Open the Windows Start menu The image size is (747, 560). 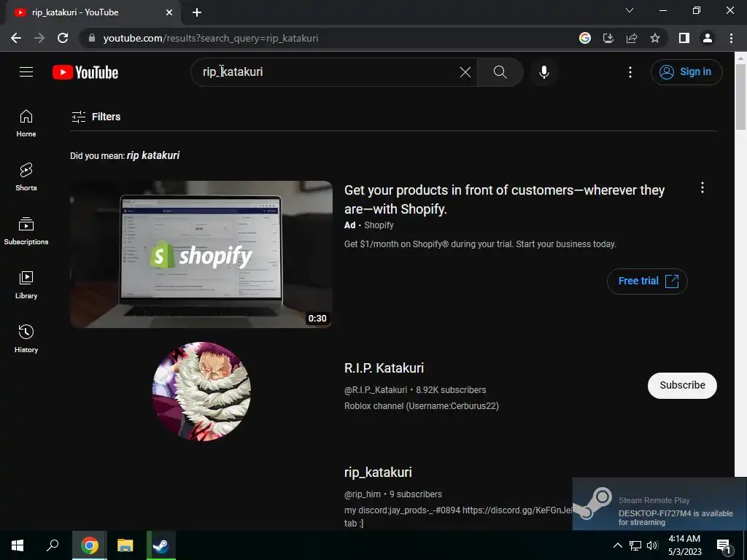[18, 545]
